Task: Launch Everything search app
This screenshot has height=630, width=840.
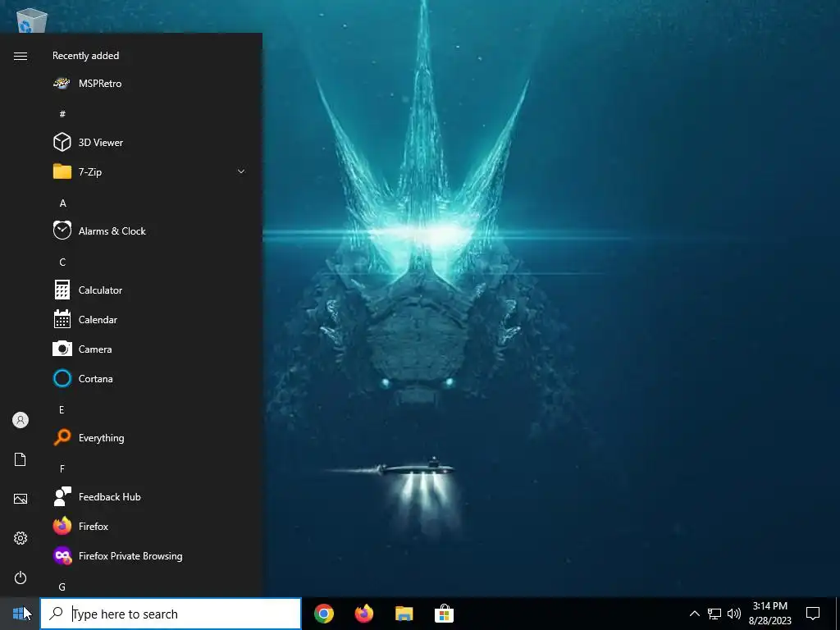Action: [x=149, y=438]
